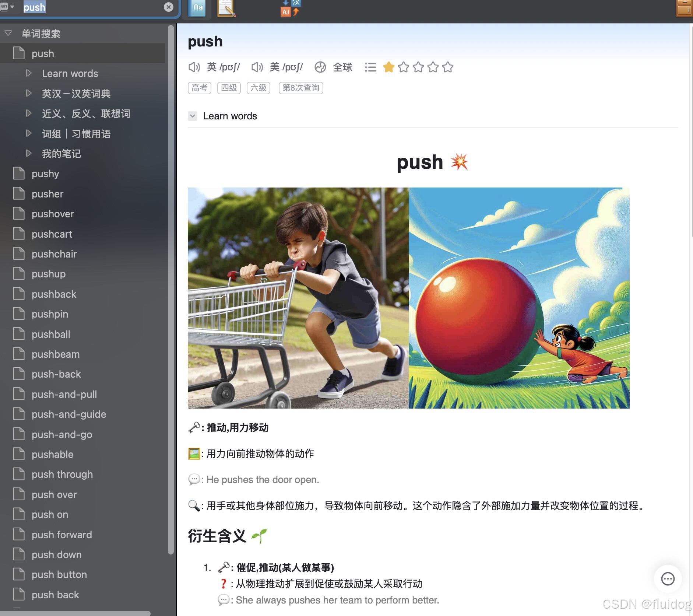Clear the search field with the X button
693x616 pixels.
168,7
